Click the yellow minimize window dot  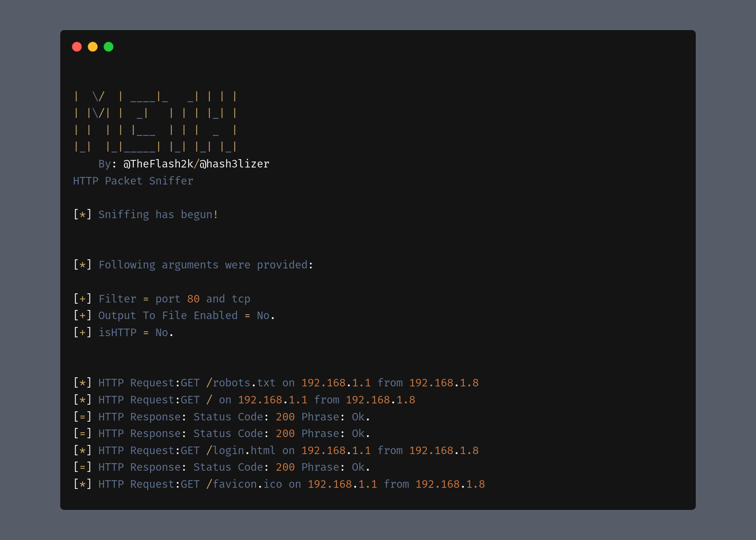point(93,47)
